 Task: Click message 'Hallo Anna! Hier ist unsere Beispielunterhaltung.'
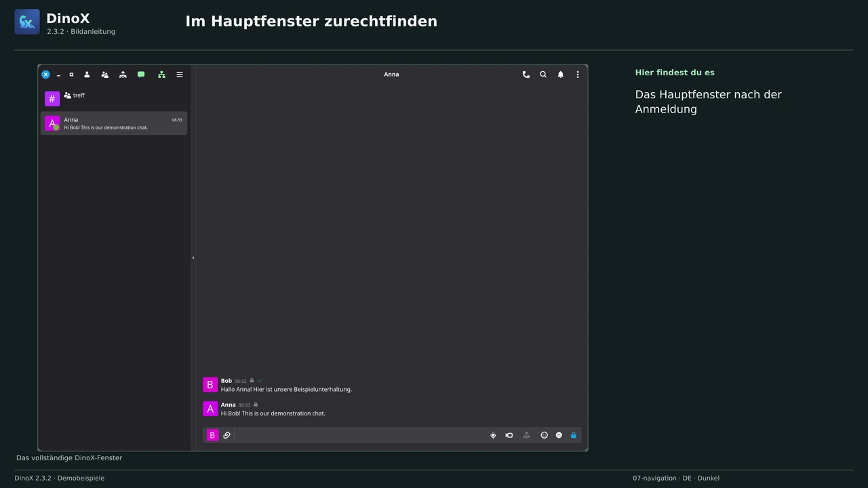coord(286,390)
